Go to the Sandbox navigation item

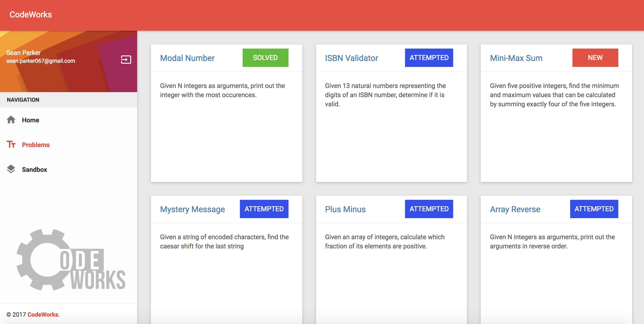(34, 170)
